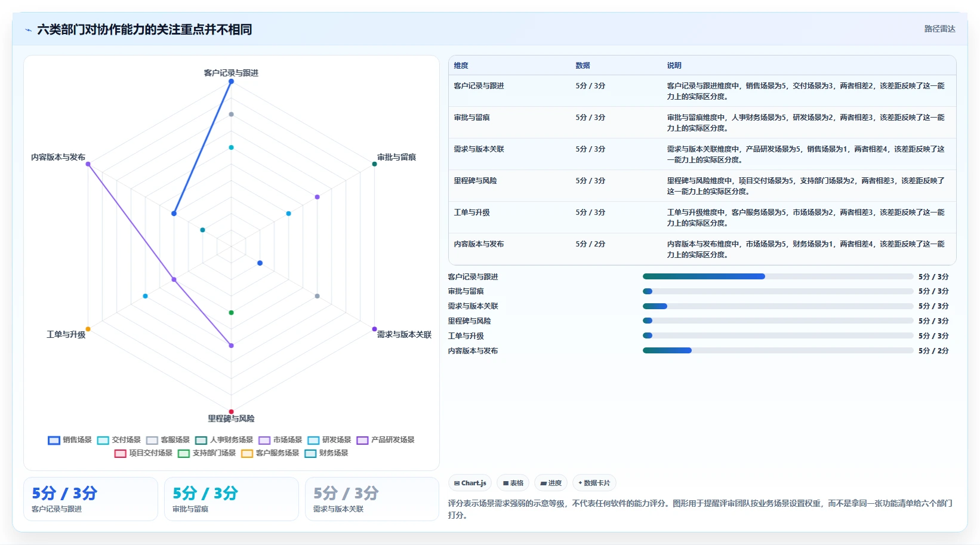The height and width of the screenshot is (545, 980).
Task: Click the 说明 table column header
Action: [x=674, y=66]
